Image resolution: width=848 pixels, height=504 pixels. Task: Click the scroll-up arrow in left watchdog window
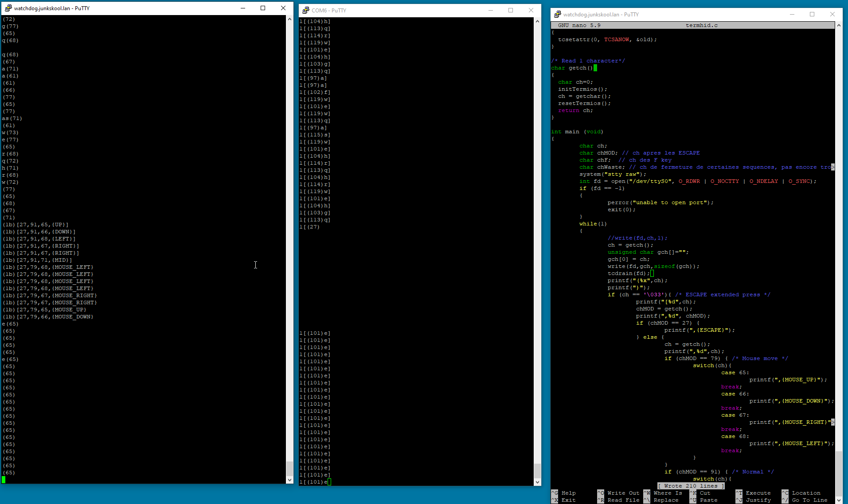(x=289, y=19)
